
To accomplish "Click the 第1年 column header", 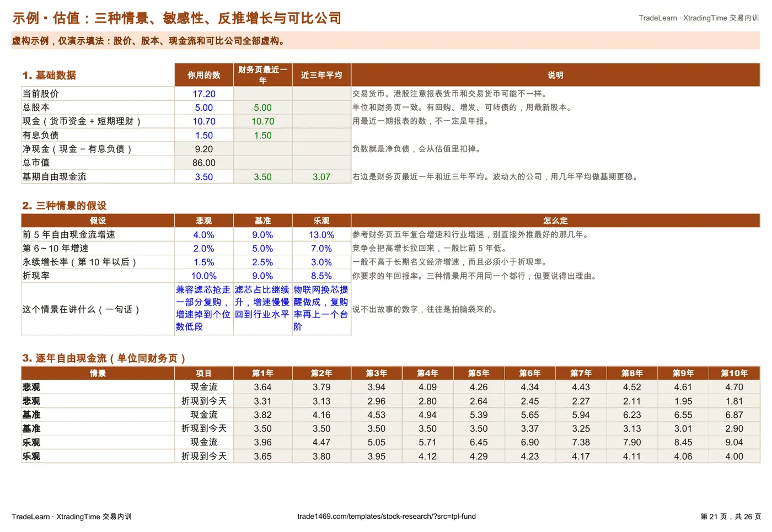I will coord(263,373).
